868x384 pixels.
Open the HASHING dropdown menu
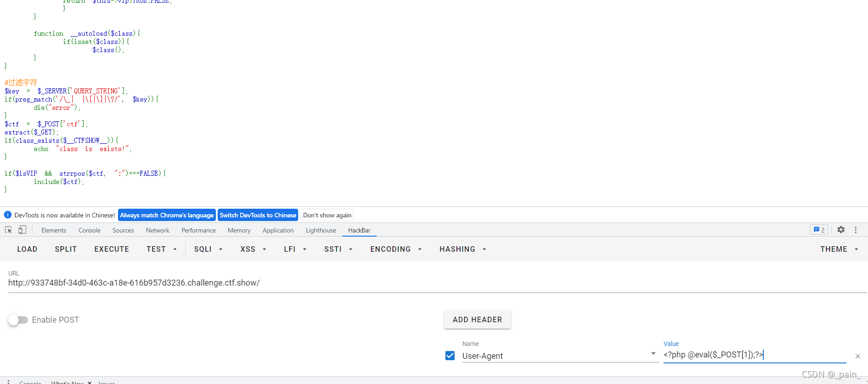[462, 249]
